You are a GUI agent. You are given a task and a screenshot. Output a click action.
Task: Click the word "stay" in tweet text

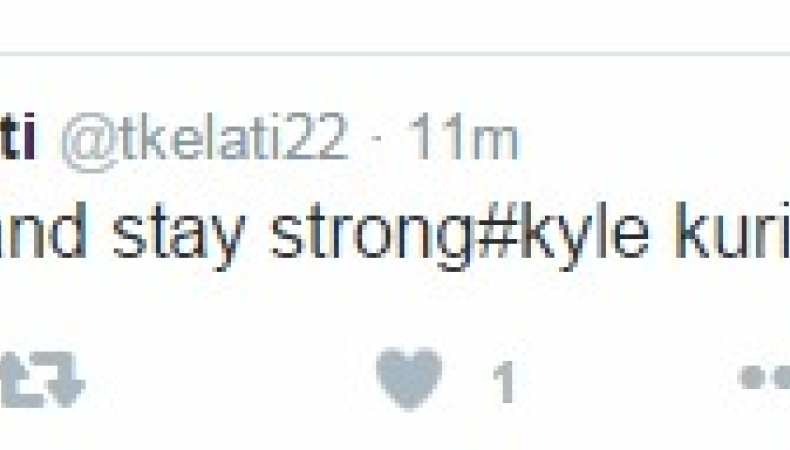point(179,236)
